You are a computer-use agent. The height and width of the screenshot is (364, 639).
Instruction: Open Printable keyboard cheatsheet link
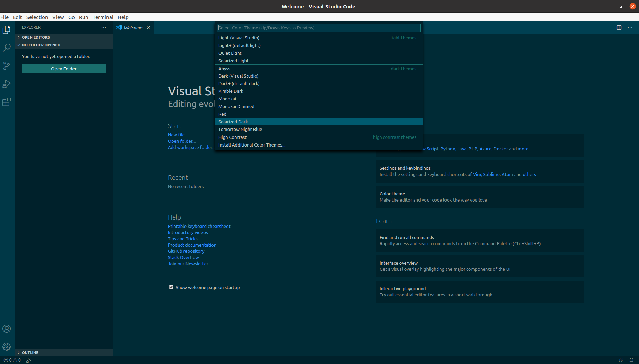(199, 226)
